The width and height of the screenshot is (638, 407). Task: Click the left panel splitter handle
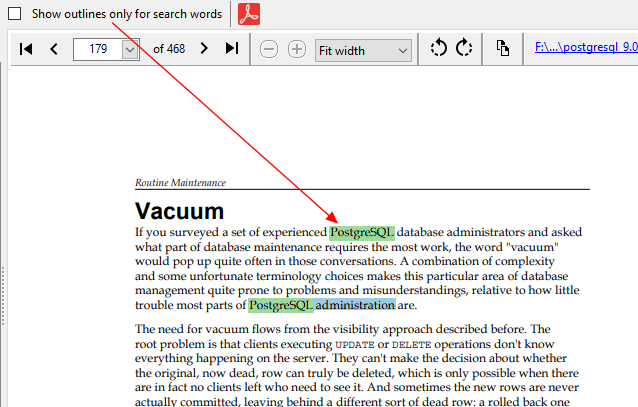3,290
